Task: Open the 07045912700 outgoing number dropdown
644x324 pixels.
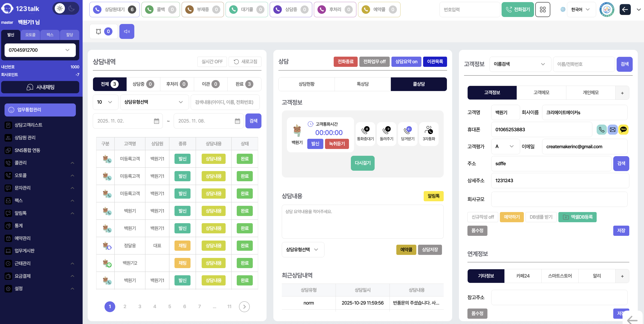Action: tap(40, 50)
